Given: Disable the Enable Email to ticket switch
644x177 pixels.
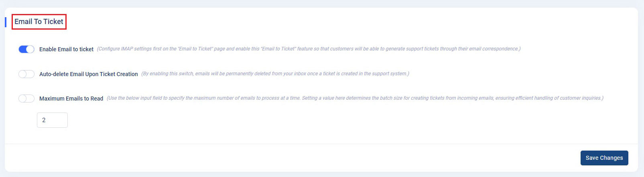Looking at the screenshot, I should point(26,49).
